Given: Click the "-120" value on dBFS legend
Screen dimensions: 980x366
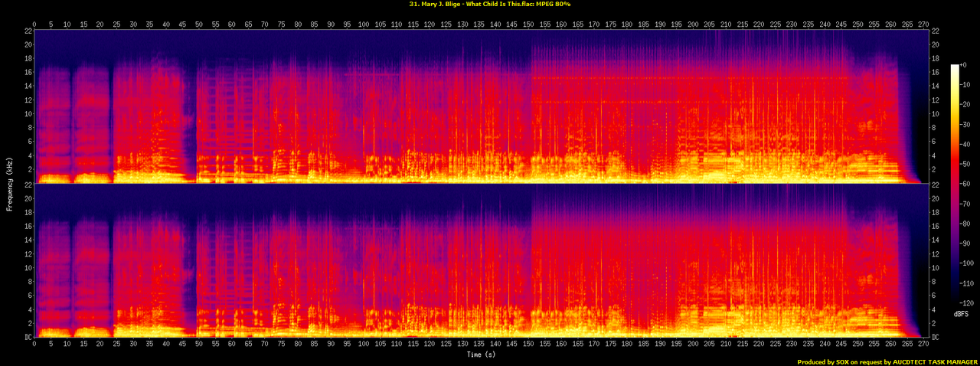Looking at the screenshot, I should pyautogui.click(x=966, y=303).
